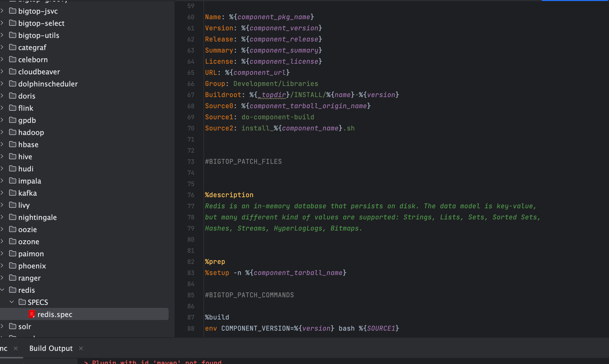The image size is (609, 364).
Task: Close the Sync tab
Action: [16, 348]
